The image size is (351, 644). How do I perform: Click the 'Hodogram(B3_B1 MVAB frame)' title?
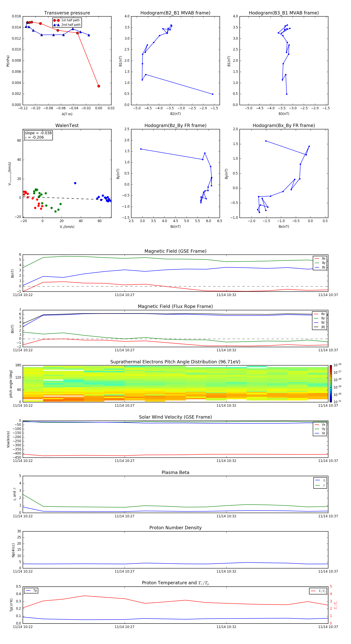(284, 13)
